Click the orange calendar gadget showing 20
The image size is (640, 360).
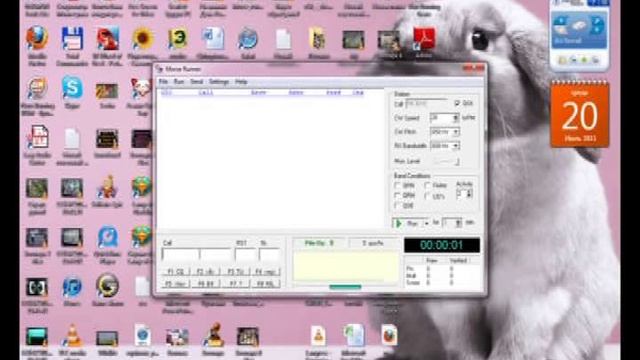point(580,115)
